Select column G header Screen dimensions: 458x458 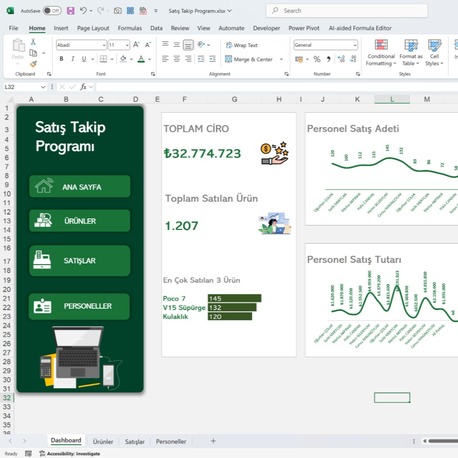(x=235, y=99)
